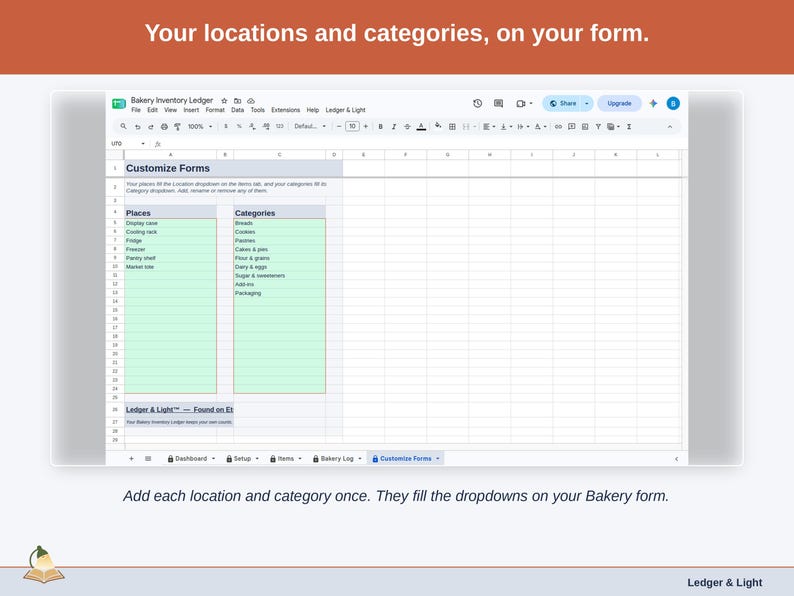Image resolution: width=794 pixels, height=596 pixels.
Task: Add a new sheet with the plus button
Action: (131, 459)
